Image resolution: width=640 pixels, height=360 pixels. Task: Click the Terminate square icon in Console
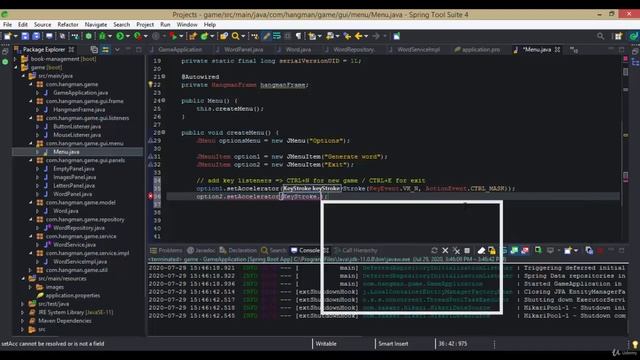pyautogui.click(x=467, y=250)
